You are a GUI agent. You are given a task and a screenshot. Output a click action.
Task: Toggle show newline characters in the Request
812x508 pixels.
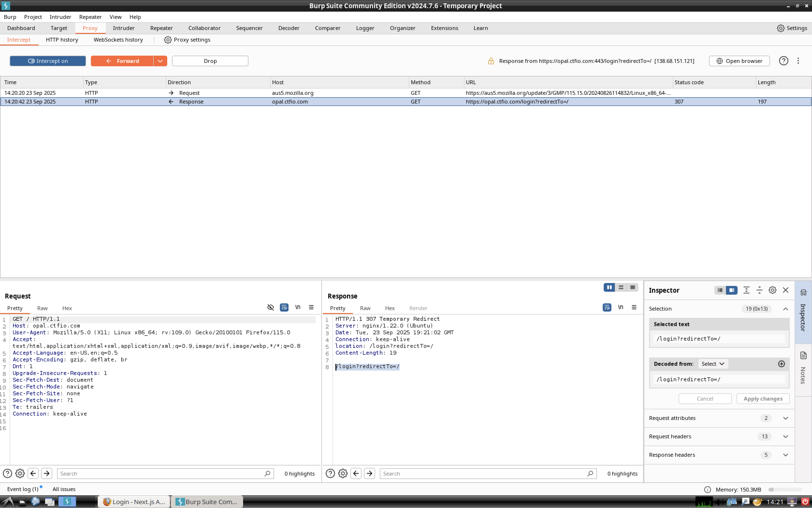[298, 307]
